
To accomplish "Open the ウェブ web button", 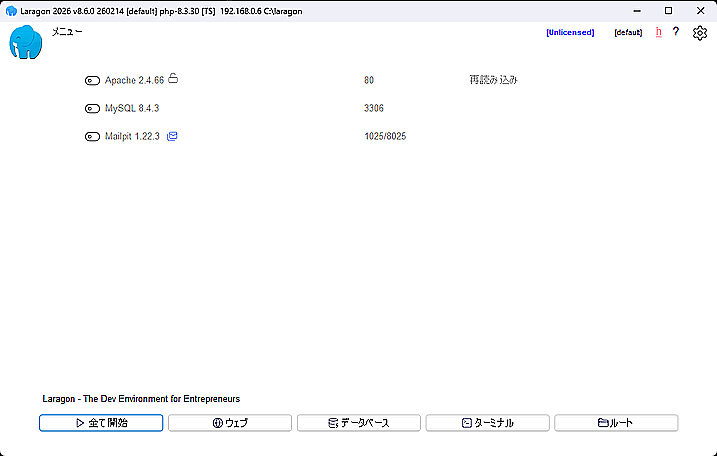I will click(x=229, y=423).
